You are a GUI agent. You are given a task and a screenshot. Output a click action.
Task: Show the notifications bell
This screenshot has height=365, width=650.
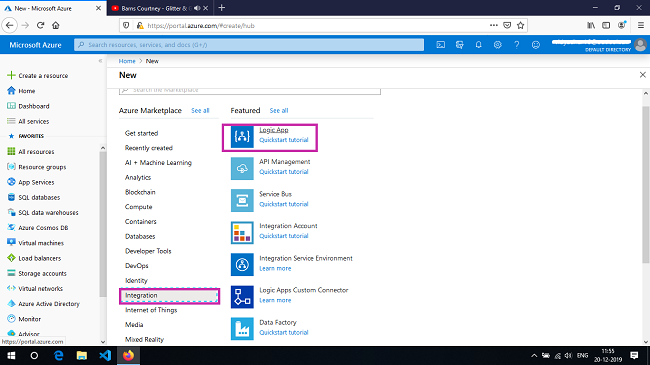(x=478, y=45)
